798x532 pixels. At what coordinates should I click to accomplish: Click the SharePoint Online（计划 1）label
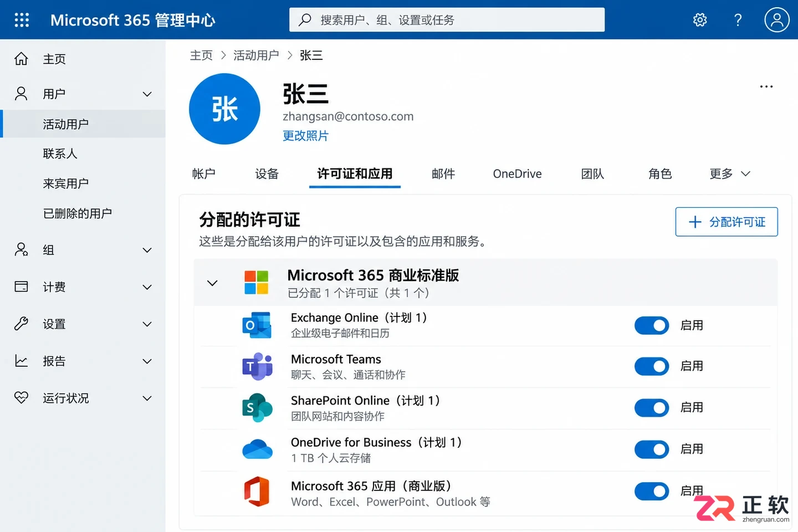366,400
